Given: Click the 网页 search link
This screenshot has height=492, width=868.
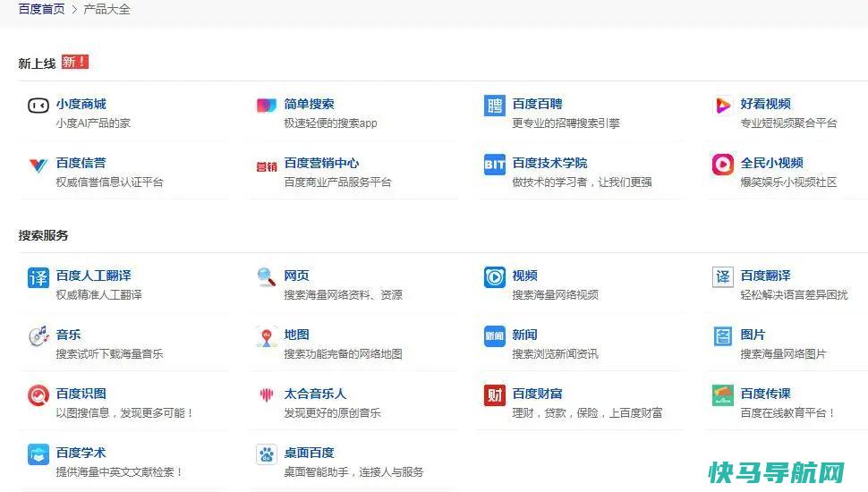Looking at the screenshot, I should click(x=296, y=276).
